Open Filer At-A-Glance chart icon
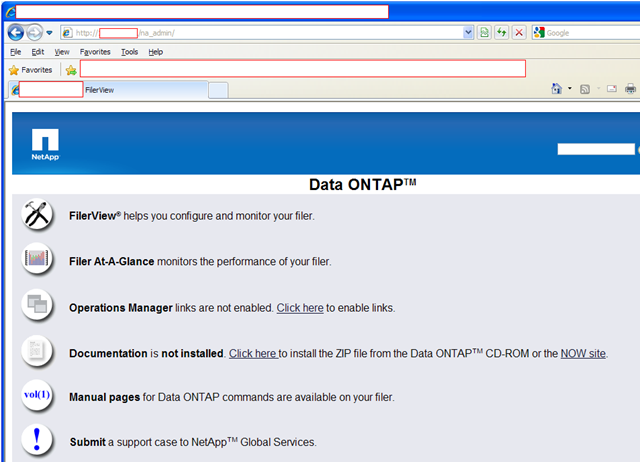This screenshot has height=462, width=640. click(x=37, y=259)
